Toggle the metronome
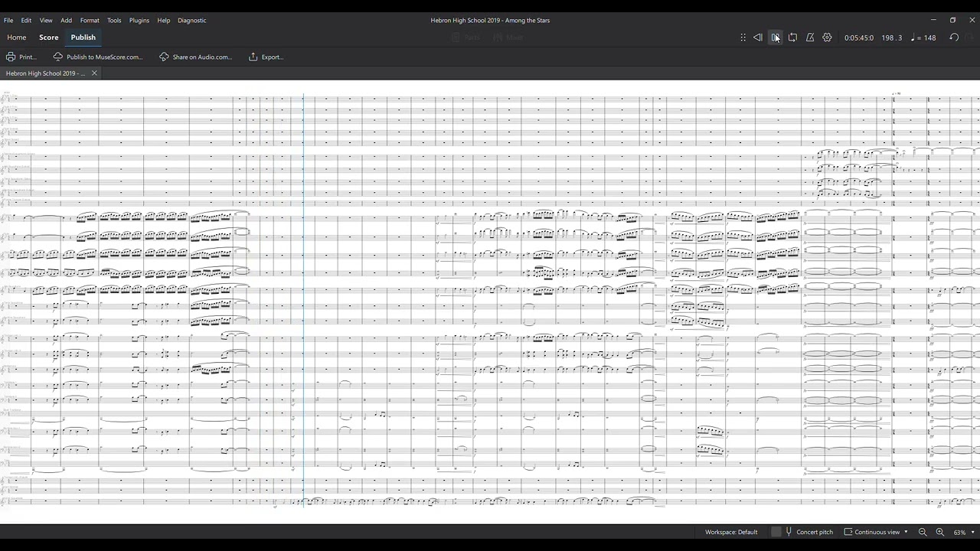This screenshot has height=551, width=980. 810,37
